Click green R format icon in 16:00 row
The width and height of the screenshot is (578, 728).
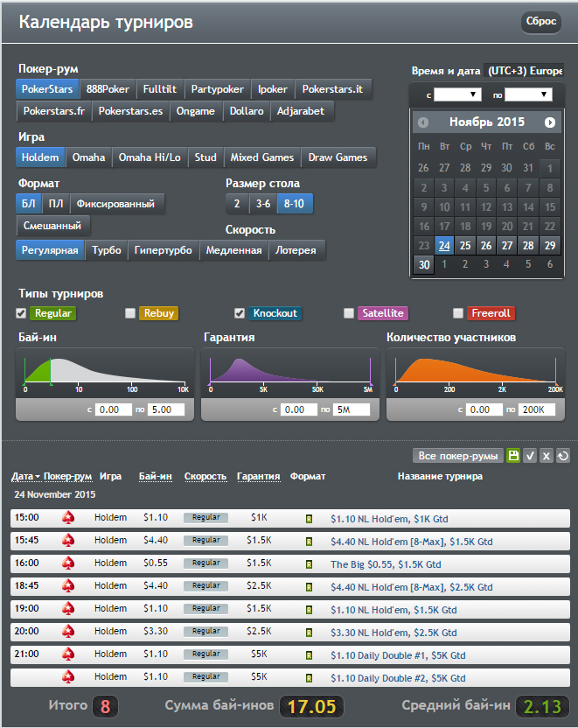tap(309, 564)
